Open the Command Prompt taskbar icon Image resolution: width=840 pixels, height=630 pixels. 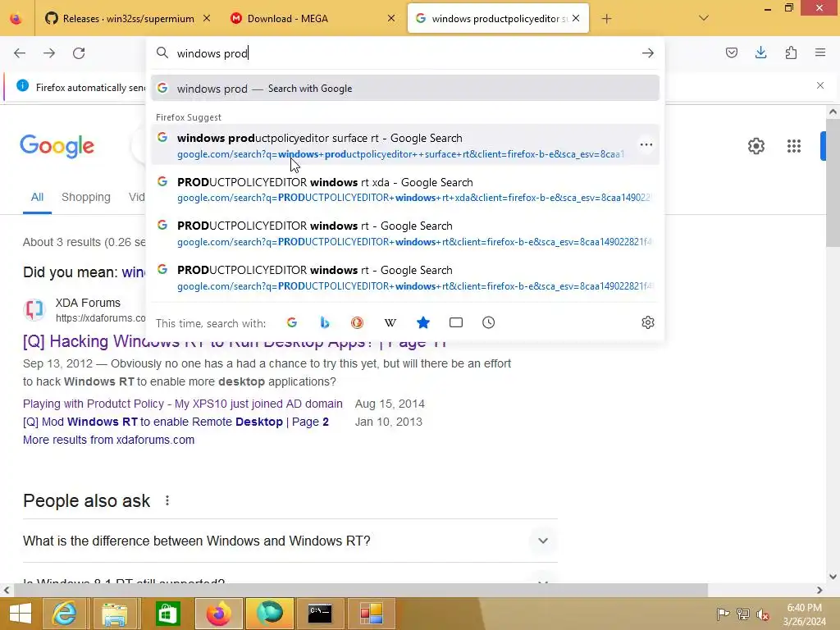(x=321, y=614)
